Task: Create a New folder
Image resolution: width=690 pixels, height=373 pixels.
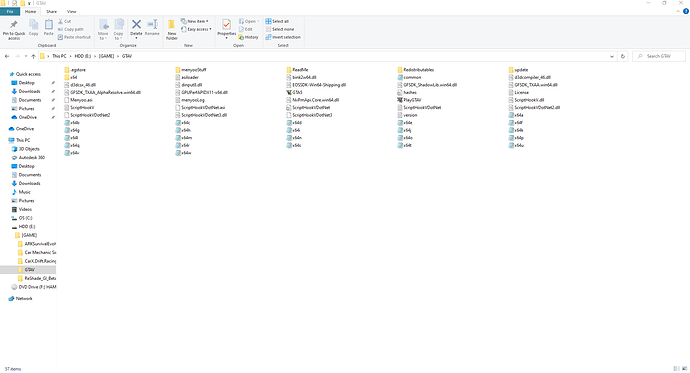Action: point(172,29)
